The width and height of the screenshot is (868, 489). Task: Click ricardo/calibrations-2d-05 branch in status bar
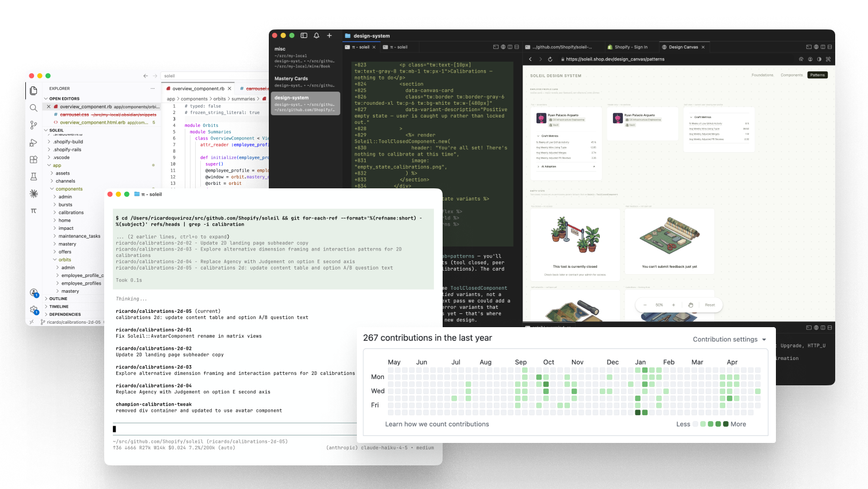71,322
